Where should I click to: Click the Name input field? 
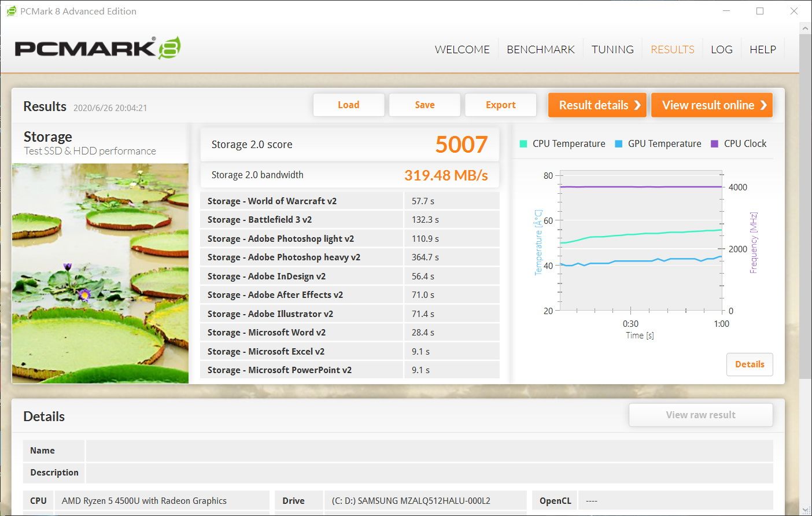429,451
